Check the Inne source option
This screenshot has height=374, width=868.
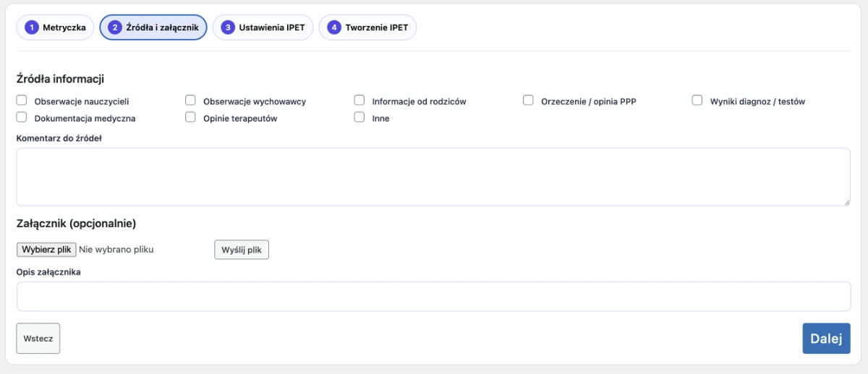click(x=359, y=117)
